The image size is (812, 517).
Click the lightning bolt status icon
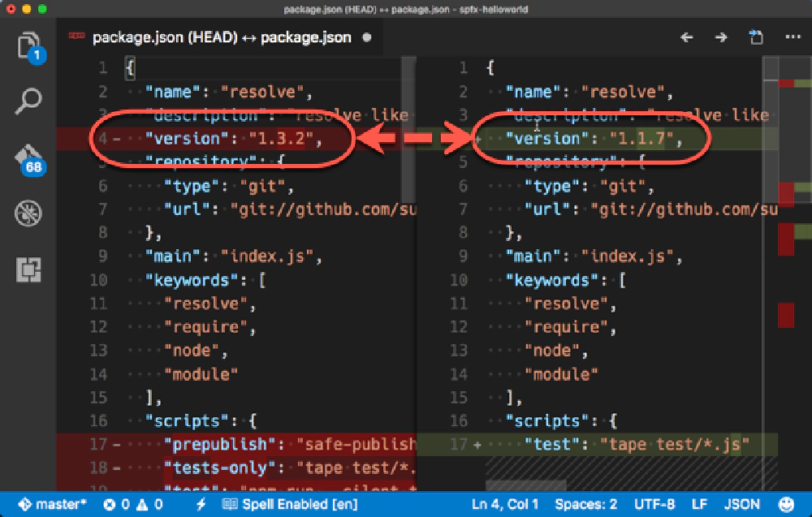click(201, 504)
